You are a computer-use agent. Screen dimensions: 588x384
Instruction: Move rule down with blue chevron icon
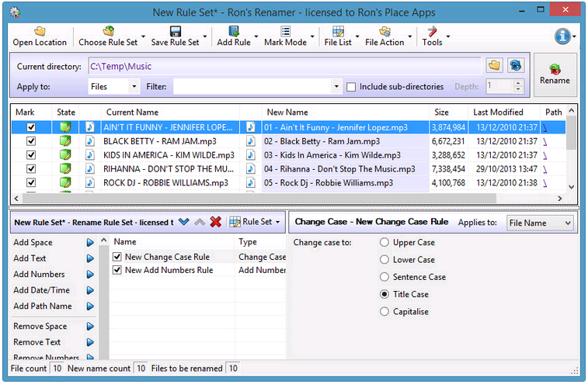tap(184, 222)
